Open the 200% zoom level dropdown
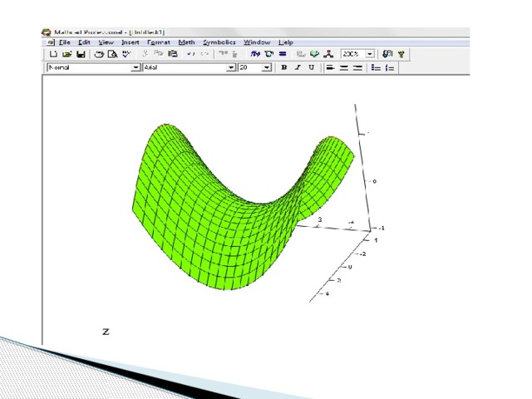Viewport: 532px width, 399px height. (370, 54)
